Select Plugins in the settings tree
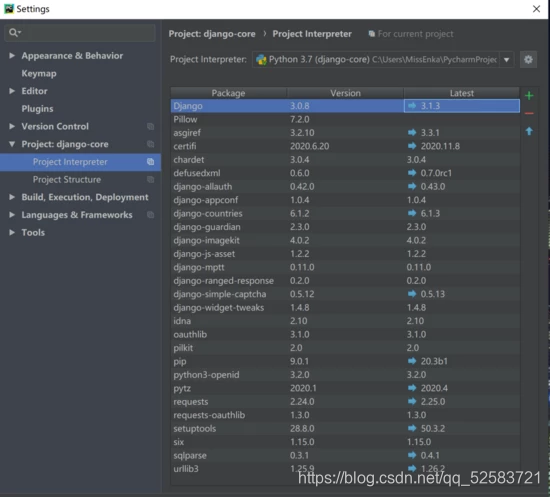The height and width of the screenshot is (497, 550). [37, 109]
